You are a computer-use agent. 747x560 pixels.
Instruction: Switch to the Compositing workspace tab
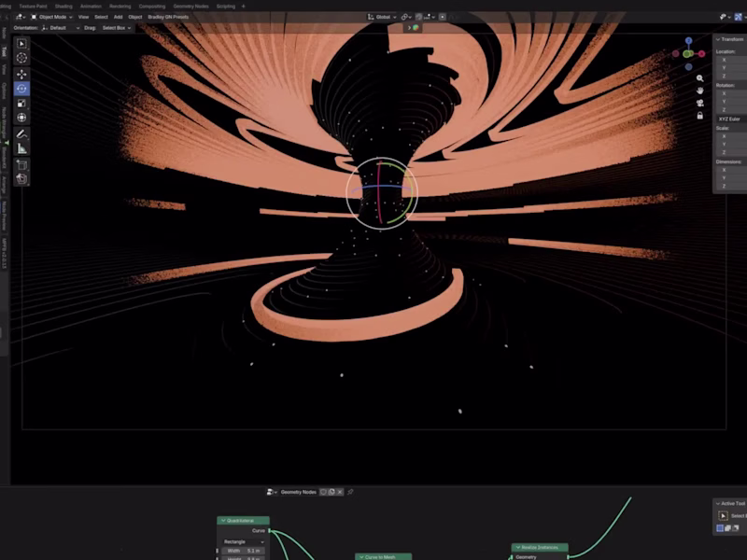coord(152,7)
